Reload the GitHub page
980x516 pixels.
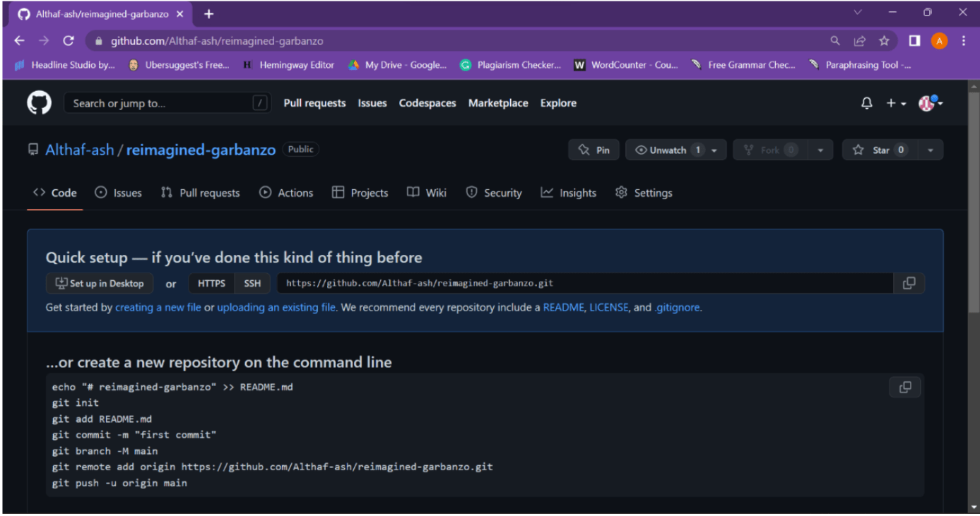click(68, 41)
